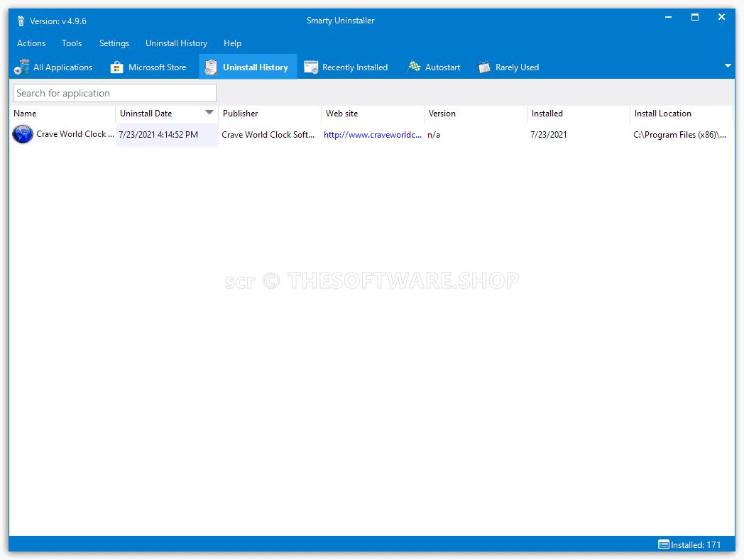The height and width of the screenshot is (560, 744).
Task: Sort by the Publisher column header
Action: (270, 114)
